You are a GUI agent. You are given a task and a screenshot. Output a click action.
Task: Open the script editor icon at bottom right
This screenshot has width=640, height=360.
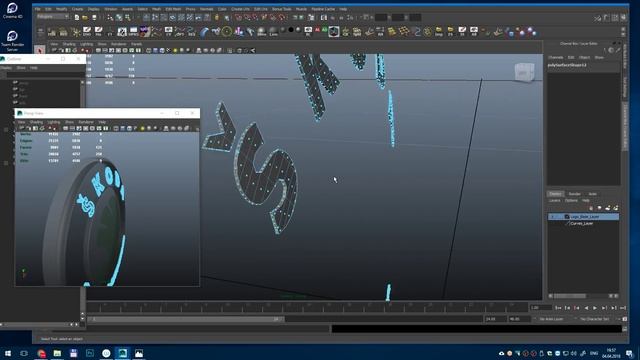624,328
